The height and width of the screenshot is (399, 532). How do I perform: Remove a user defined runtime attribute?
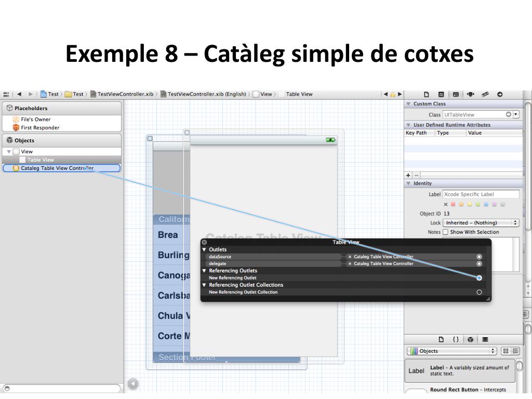click(x=416, y=175)
